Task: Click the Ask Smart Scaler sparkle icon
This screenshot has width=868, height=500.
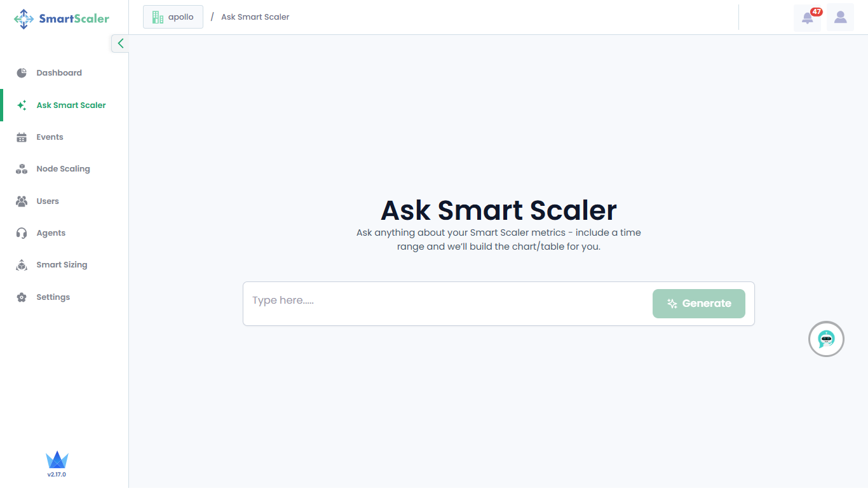Action: (22, 105)
